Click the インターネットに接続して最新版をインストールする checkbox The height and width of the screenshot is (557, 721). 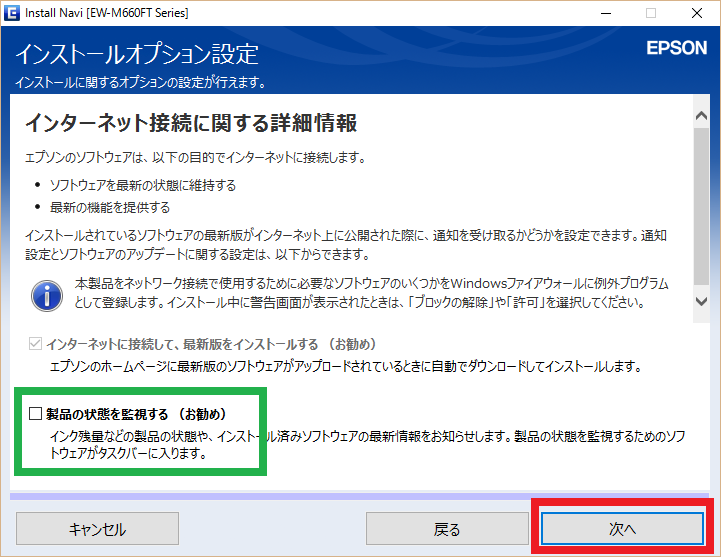pyautogui.click(x=36, y=343)
